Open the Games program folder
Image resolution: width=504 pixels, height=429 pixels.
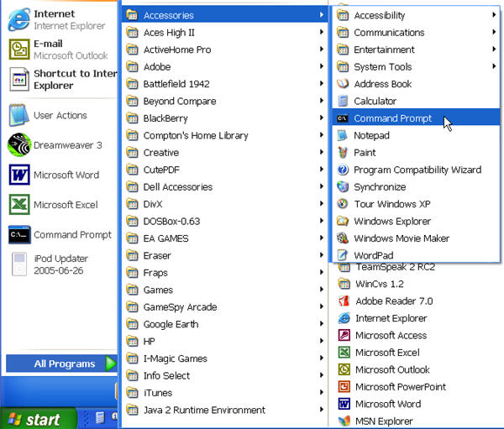coord(224,290)
